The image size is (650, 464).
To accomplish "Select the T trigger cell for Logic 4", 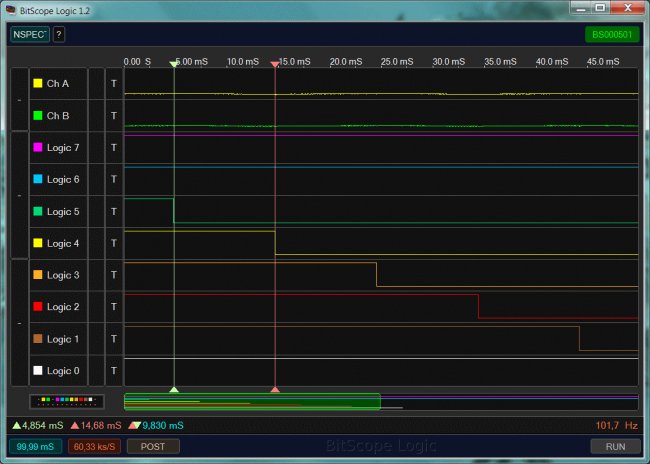I will tap(114, 244).
